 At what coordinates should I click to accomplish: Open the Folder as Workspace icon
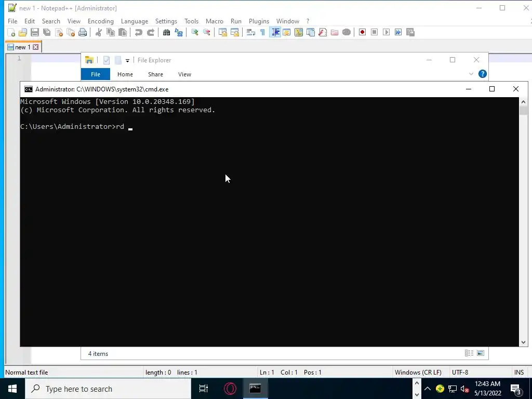[x=335, y=32]
